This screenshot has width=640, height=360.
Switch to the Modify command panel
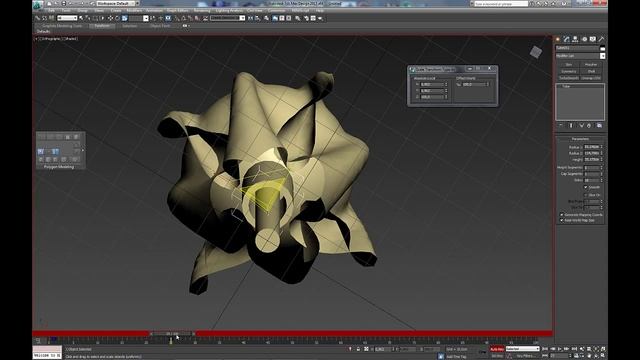pyautogui.click(x=567, y=39)
